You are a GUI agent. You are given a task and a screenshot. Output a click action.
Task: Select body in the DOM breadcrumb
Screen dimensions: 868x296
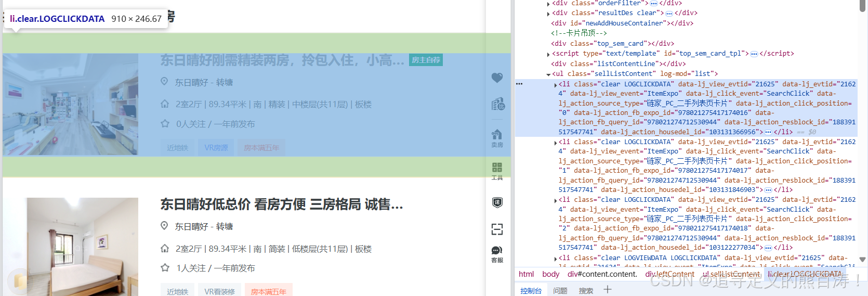click(550, 274)
